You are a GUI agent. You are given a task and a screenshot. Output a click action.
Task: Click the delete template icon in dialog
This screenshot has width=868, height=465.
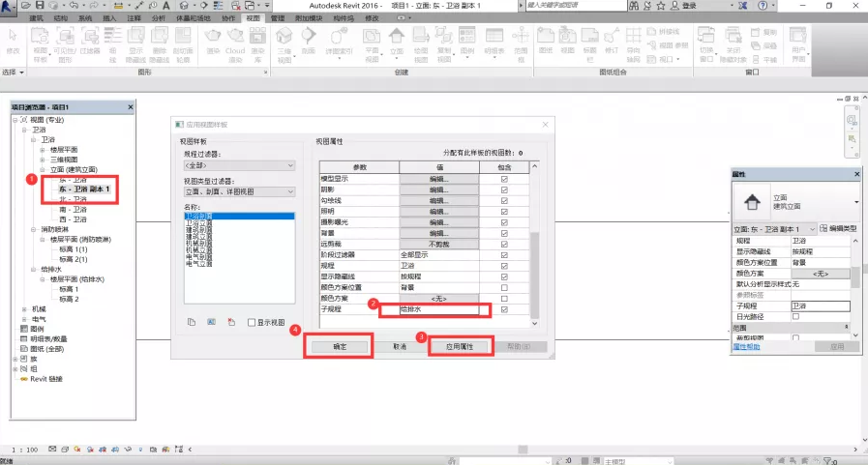coord(231,322)
